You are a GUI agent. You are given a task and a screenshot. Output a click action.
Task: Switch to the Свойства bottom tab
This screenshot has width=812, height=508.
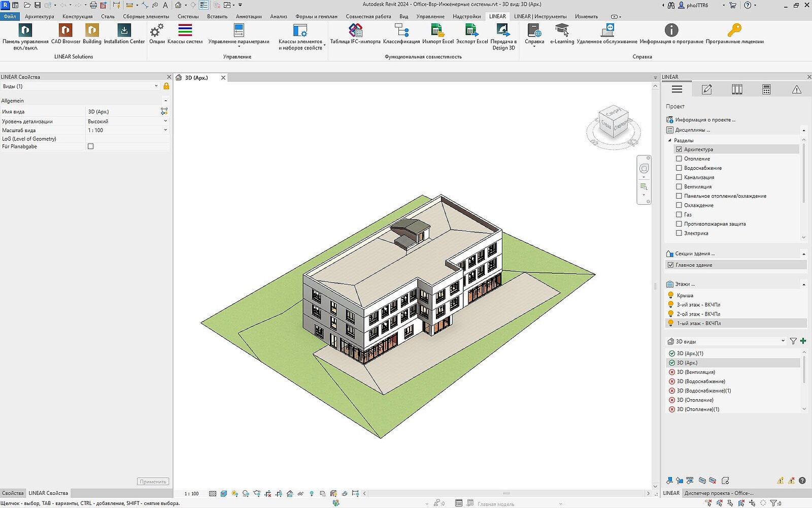(x=13, y=493)
